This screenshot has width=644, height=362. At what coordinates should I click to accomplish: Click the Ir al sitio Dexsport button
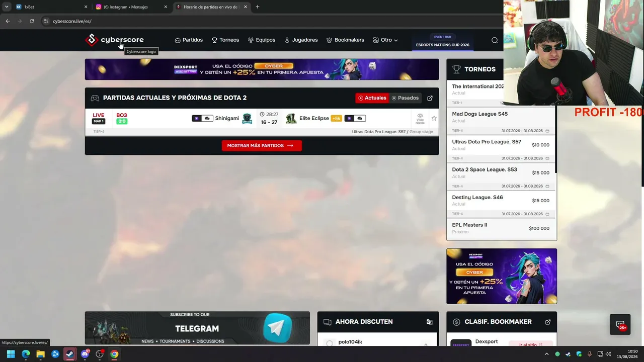pos(531,345)
